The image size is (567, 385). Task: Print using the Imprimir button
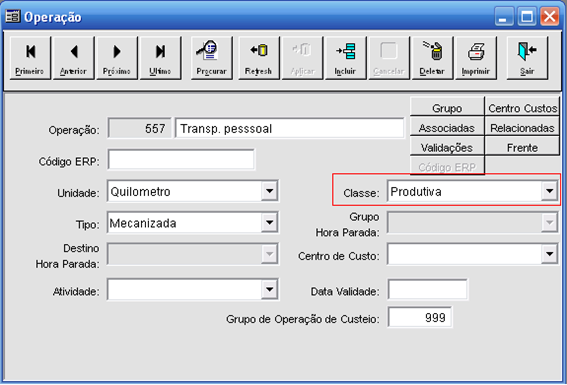tap(476, 58)
